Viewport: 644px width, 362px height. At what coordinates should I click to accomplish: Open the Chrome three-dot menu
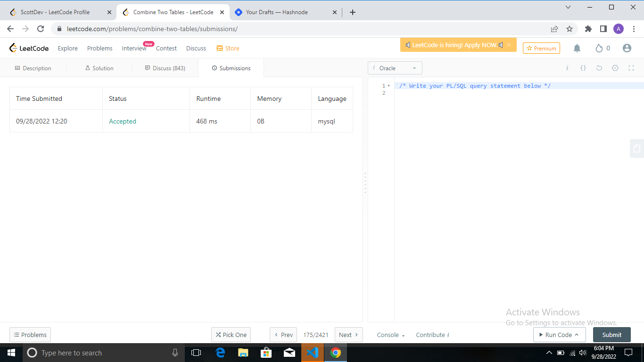(633, 29)
